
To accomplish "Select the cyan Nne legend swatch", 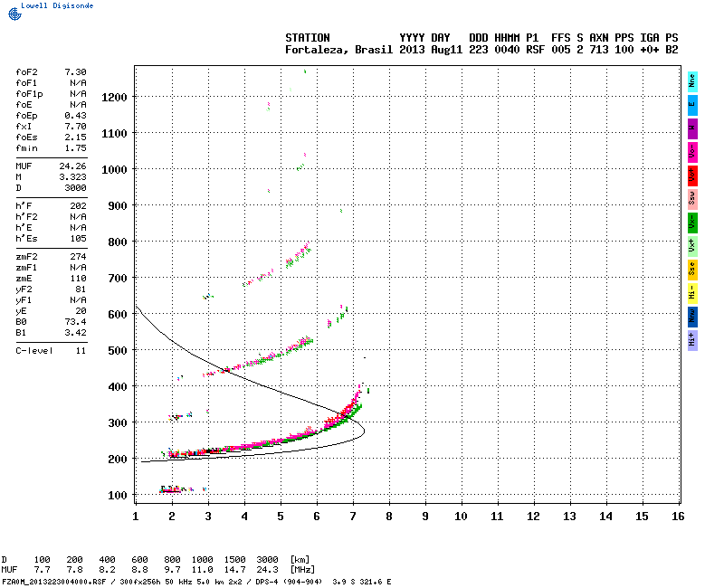I will pyautogui.click(x=692, y=82).
